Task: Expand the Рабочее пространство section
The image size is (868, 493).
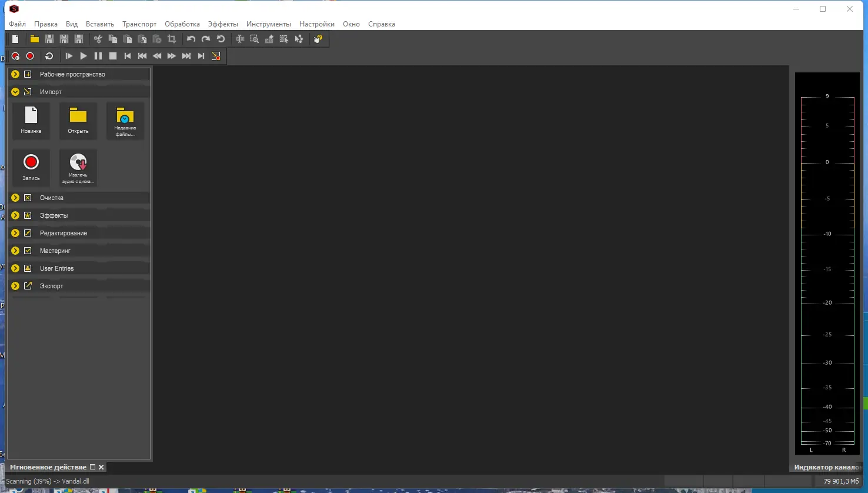Action: point(15,74)
